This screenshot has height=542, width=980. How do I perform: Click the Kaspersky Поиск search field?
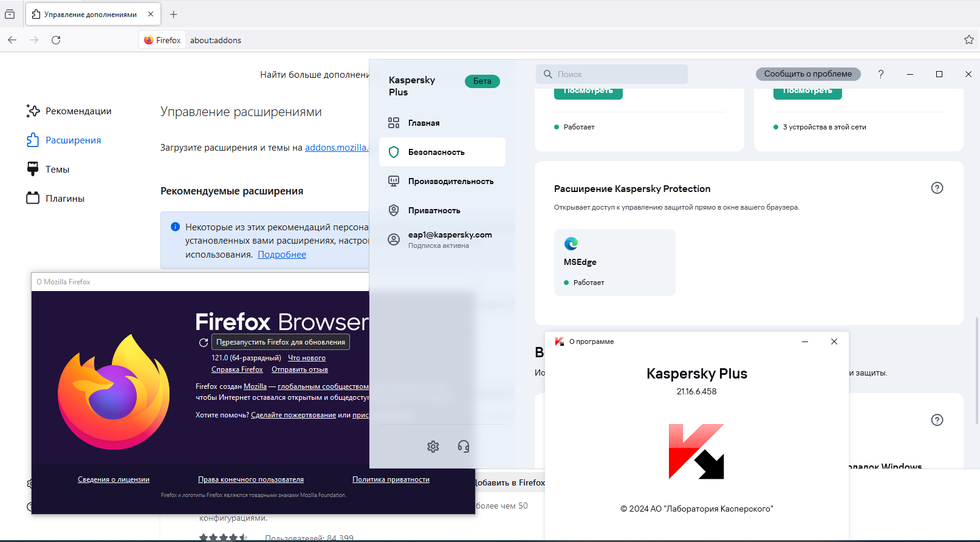[612, 74]
